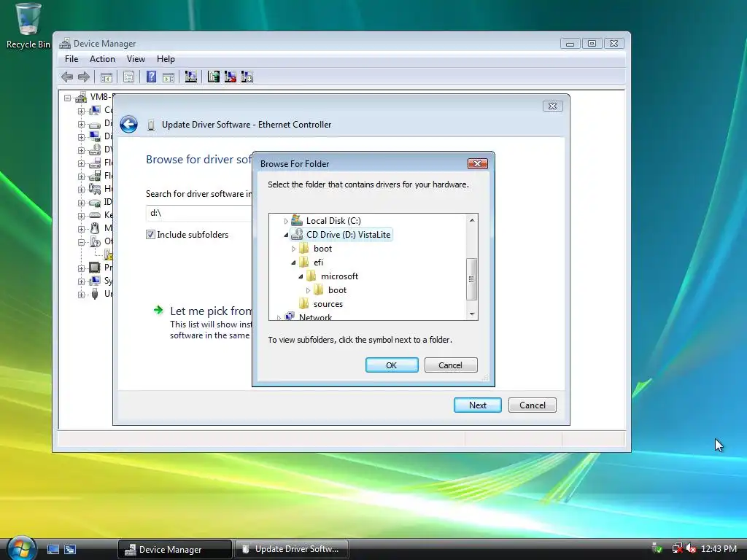The height and width of the screenshot is (560, 747).
Task: Click Next in Update Driver Software wizard
Action: pos(477,405)
